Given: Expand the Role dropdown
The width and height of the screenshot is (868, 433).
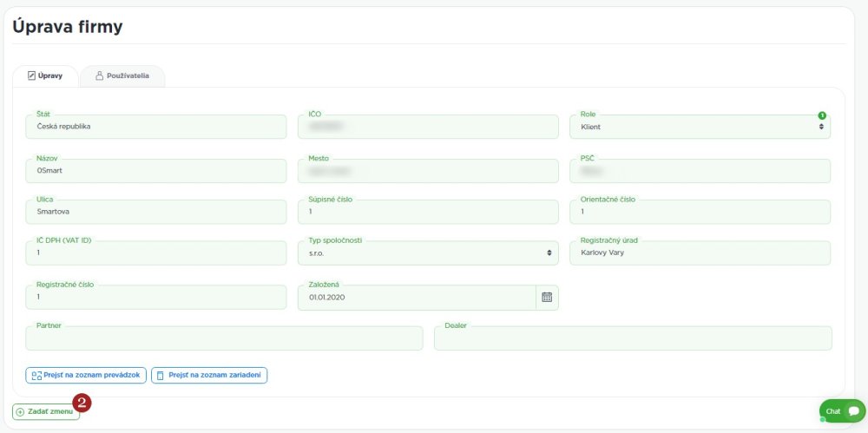Looking at the screenshot, I should tap(700, 127).
